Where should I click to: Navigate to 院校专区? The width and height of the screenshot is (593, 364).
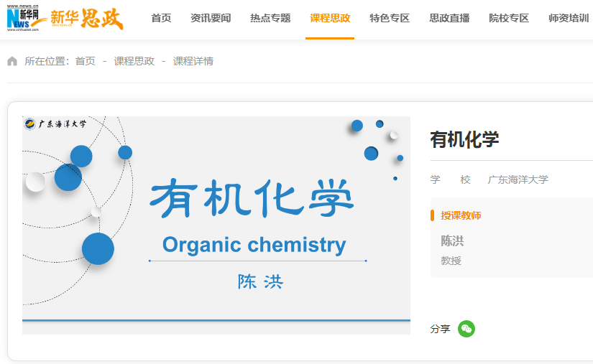(509, 18)
